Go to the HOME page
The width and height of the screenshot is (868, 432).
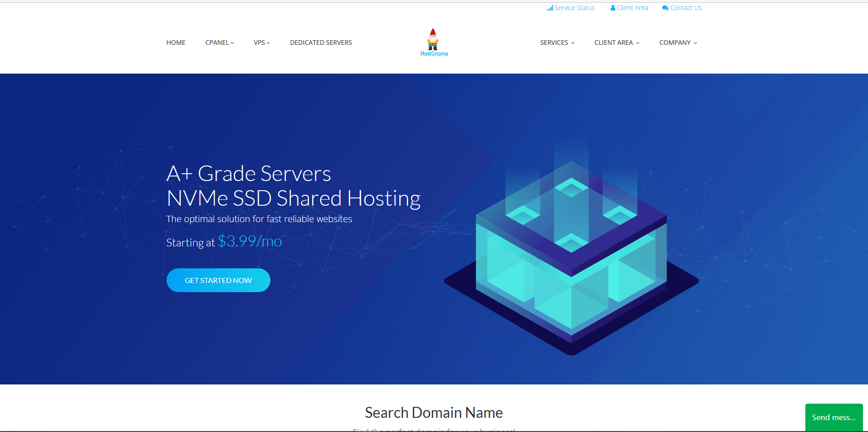176,43
